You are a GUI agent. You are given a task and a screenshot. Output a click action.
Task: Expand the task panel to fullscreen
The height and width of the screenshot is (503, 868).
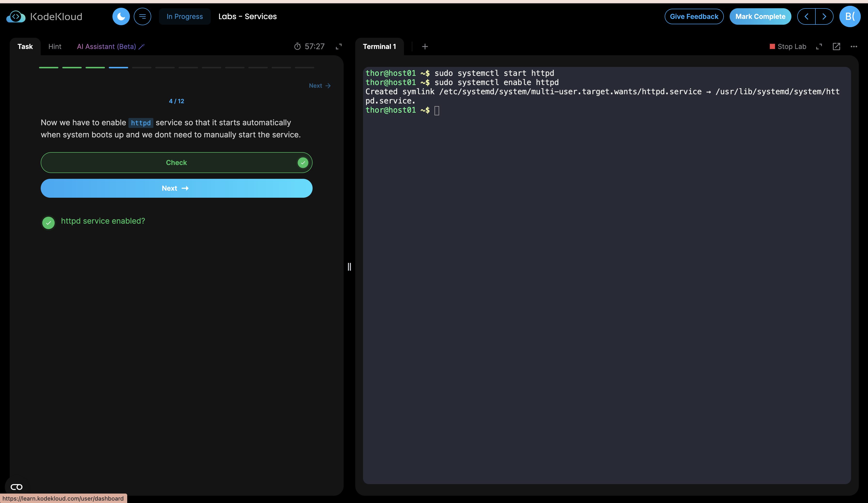click(339, 47)
